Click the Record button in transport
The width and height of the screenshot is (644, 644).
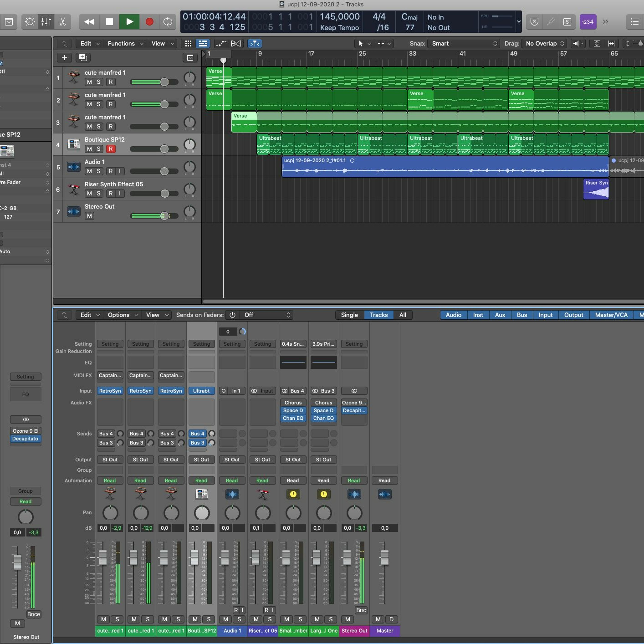[x=149, y=22]
